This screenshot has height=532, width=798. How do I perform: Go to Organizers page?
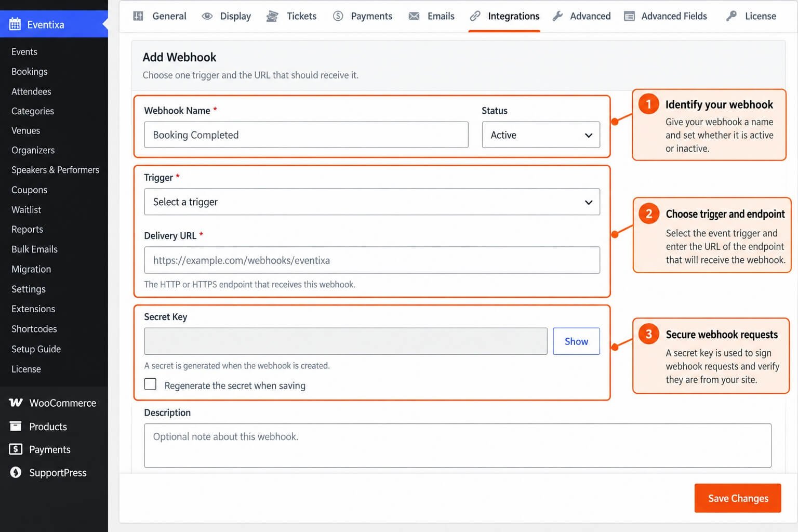(x=33, y=151)
